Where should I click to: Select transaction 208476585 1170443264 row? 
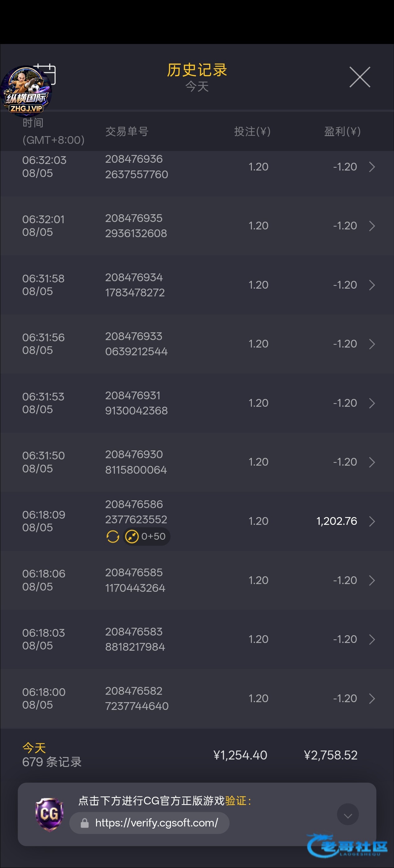(197, 580)
